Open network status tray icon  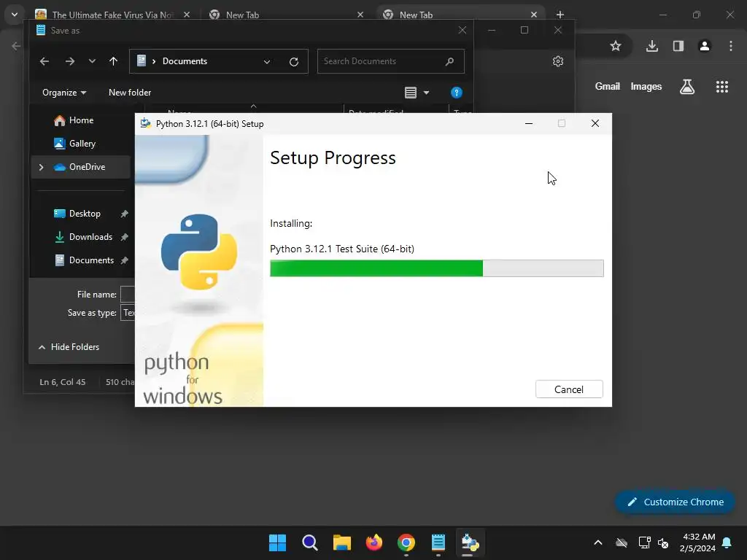pos(644,542)
